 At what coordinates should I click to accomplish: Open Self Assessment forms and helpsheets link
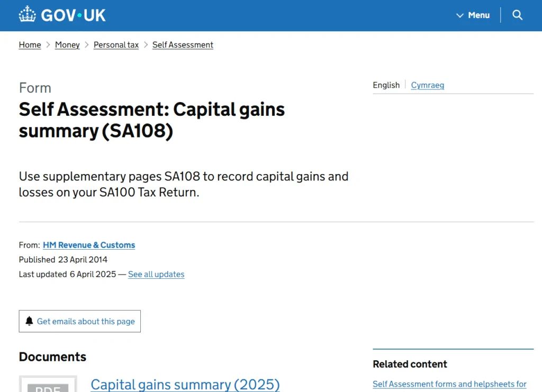pos(449,384)
